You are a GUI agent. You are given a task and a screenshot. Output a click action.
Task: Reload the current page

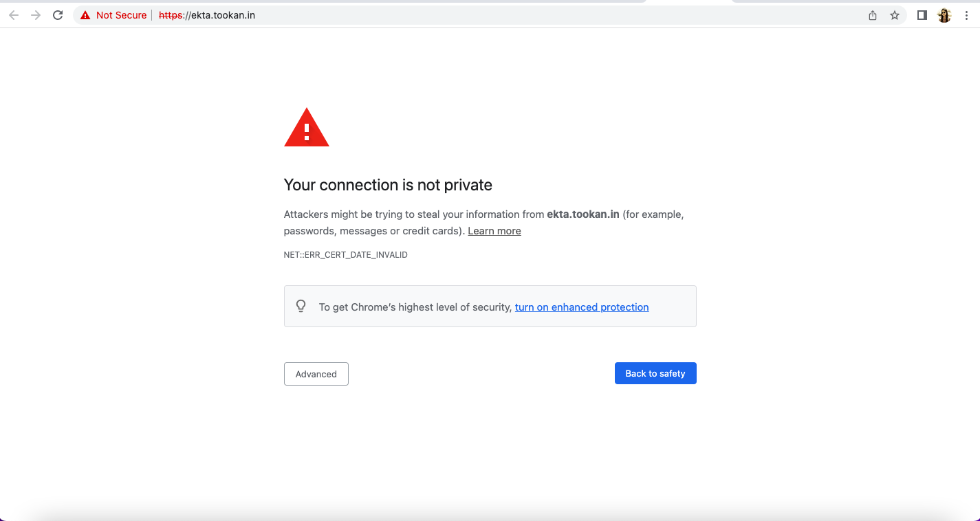point(58,15)
